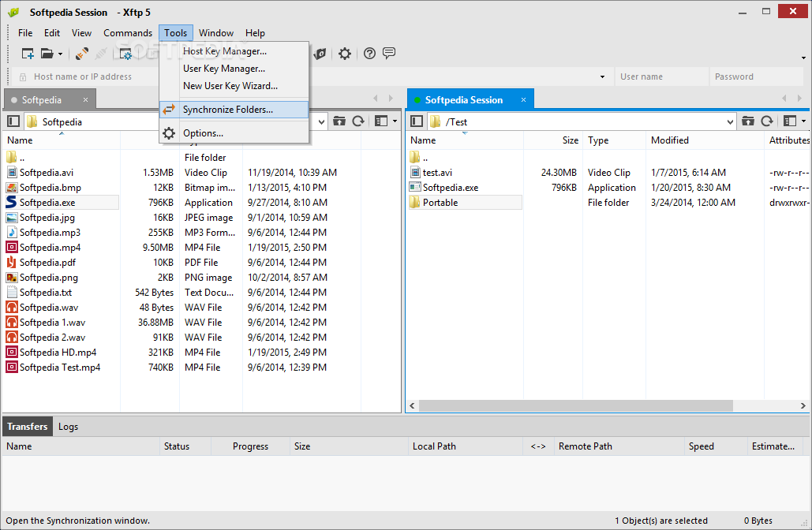Open the View menu

[x=81, y=32]
